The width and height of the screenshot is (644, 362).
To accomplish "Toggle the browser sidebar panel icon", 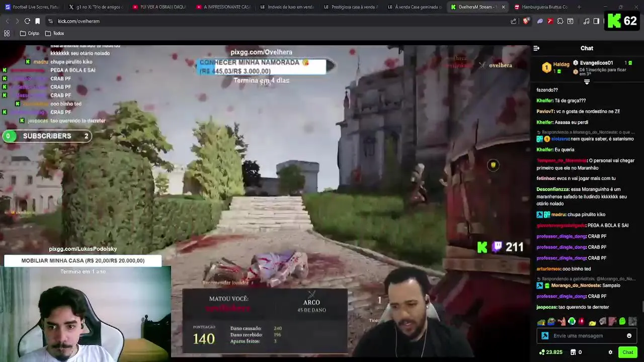I will point(596,21).
